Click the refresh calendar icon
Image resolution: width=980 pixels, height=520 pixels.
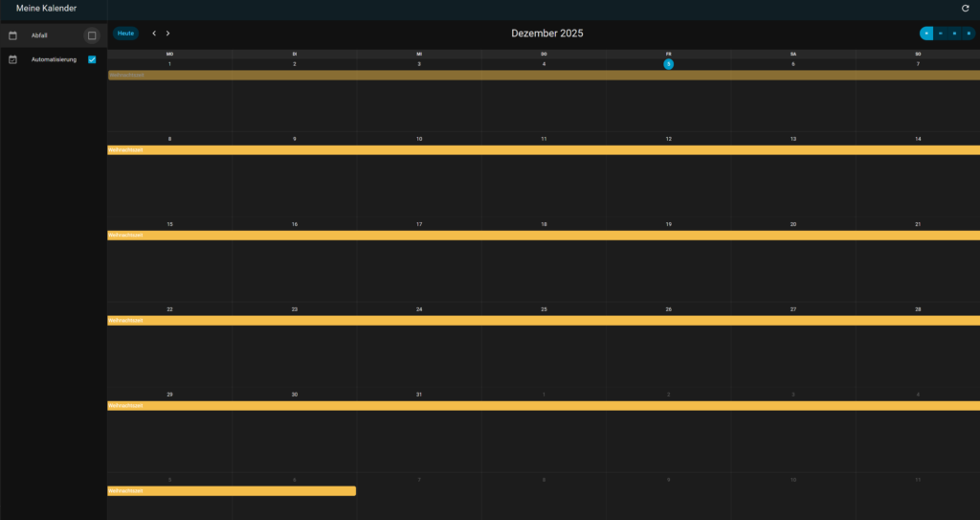coord(965,9)
